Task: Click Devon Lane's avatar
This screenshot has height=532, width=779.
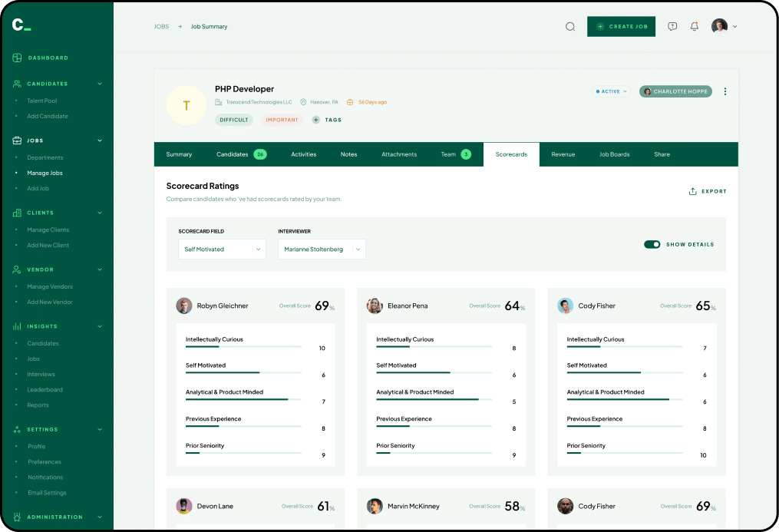Action: [184, 506]
